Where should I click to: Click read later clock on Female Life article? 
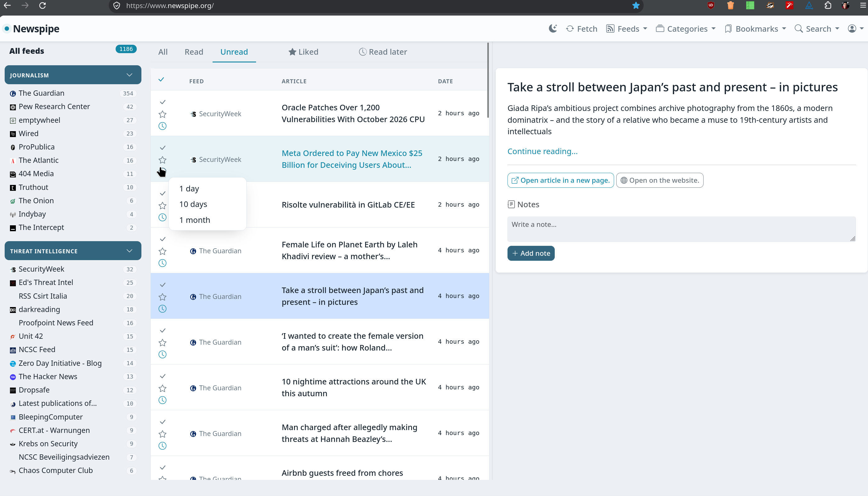click(163, 263)
